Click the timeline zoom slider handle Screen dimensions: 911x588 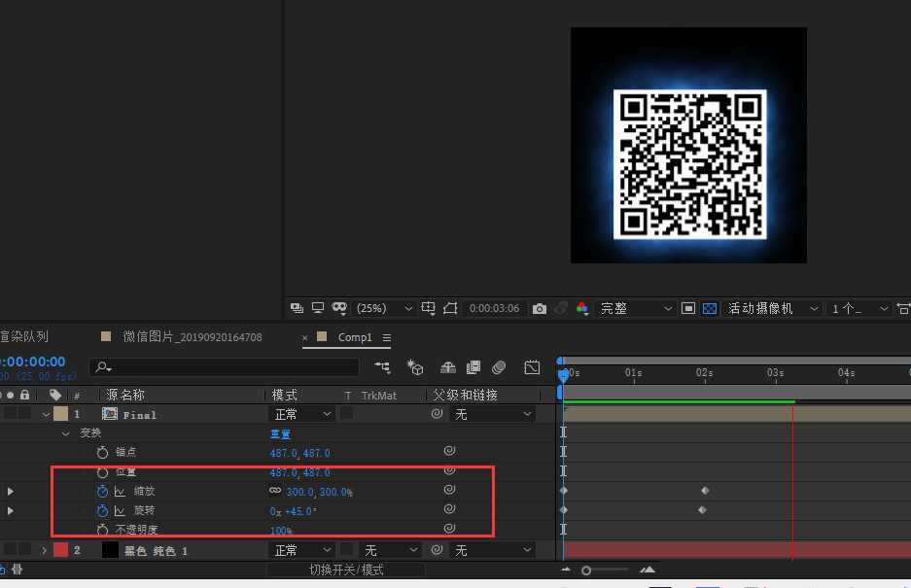tap(586, 571)
